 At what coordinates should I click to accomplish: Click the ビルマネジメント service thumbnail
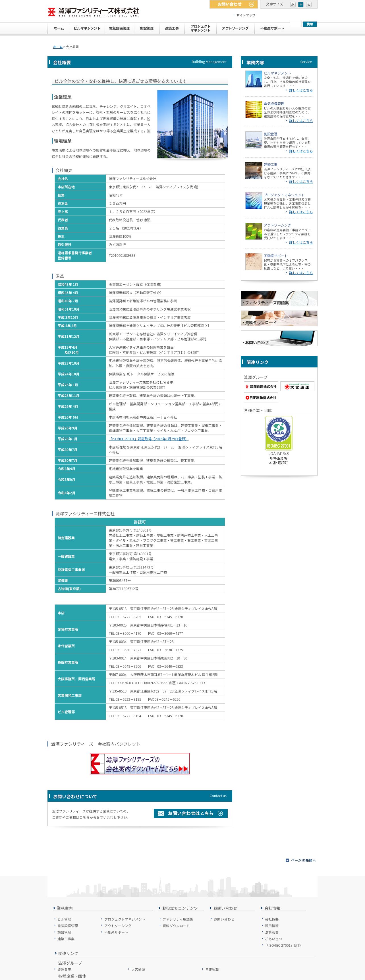(254, 79)
